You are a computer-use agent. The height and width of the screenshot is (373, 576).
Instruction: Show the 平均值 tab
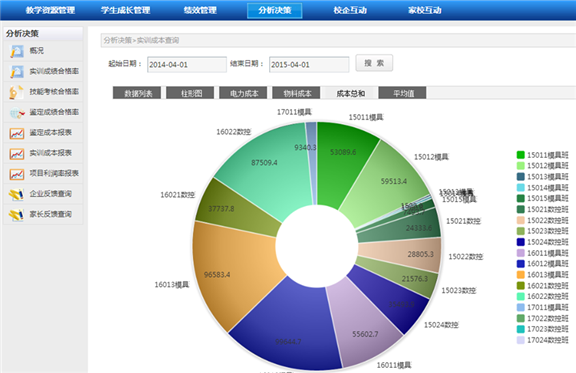402,93
